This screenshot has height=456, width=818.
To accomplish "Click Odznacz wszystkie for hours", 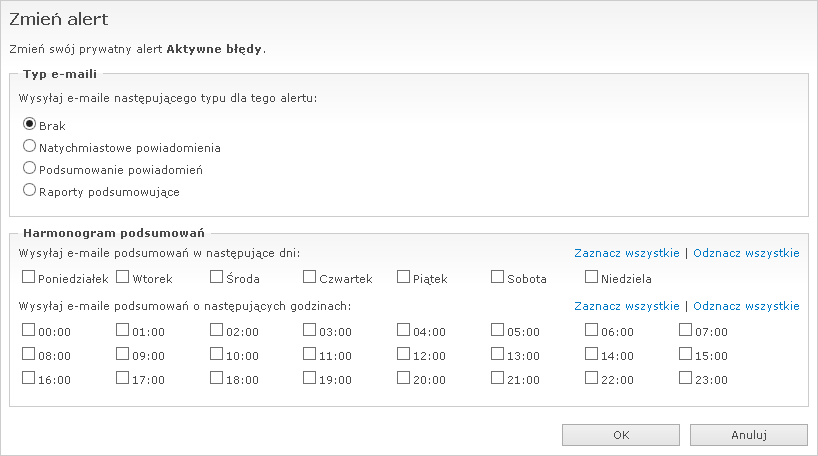I will [x=746, y=306].
